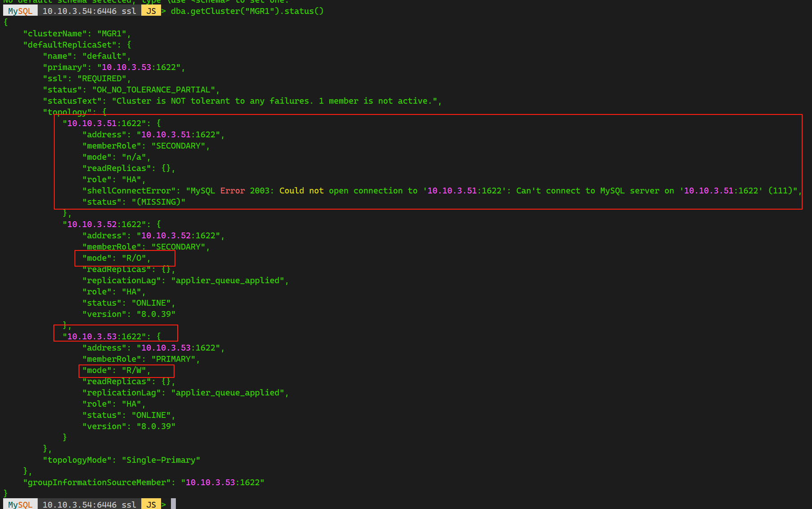Click the "10.10.3.51:1622" topology node header
Viewport: 812px width, 509px height.
click(112, 123)
